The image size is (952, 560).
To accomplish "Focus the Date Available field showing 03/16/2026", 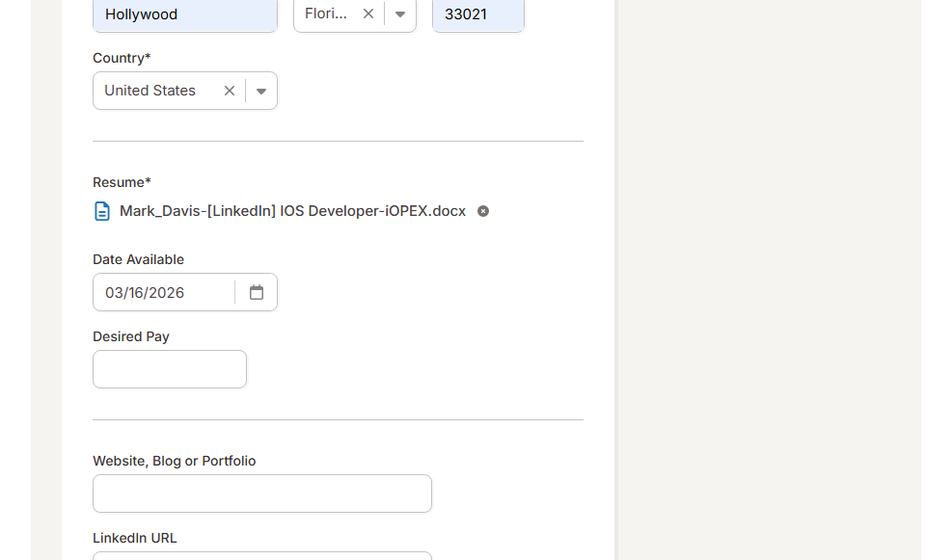I will pos(162,292).
